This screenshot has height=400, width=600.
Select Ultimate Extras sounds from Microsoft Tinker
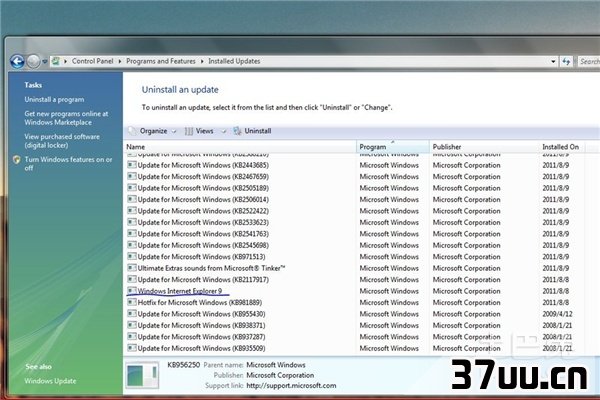(x=211, y=268)
